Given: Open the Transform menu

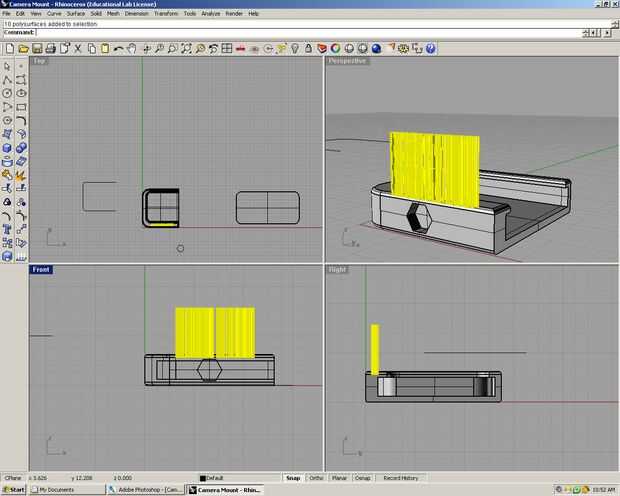Looking at the screenshot, I should 166,14.
